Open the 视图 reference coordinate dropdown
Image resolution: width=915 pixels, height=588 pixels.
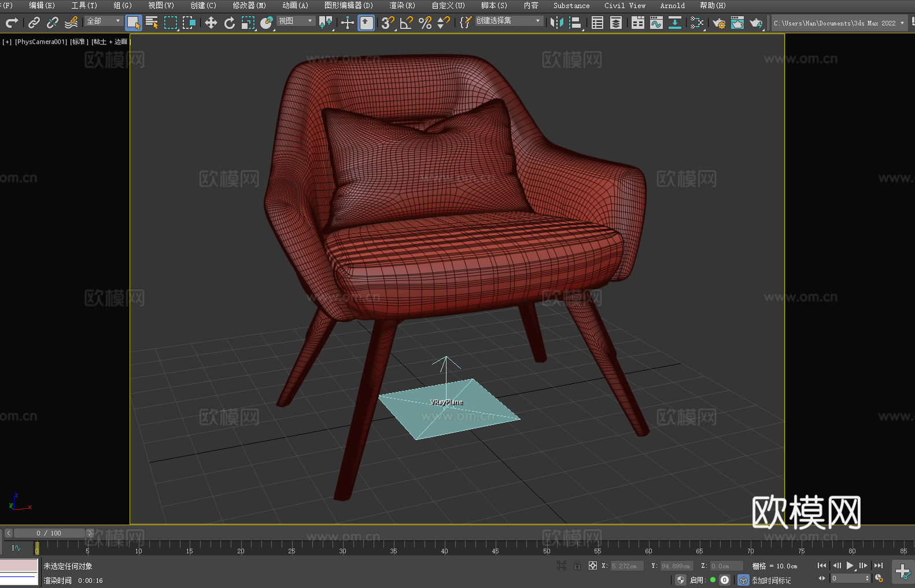coord(296,21)
